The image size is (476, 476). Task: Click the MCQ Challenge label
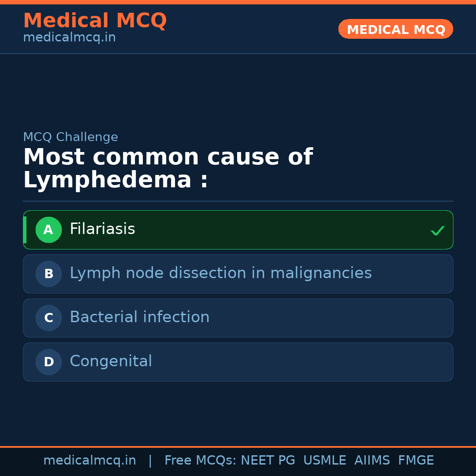click(71, 137)
